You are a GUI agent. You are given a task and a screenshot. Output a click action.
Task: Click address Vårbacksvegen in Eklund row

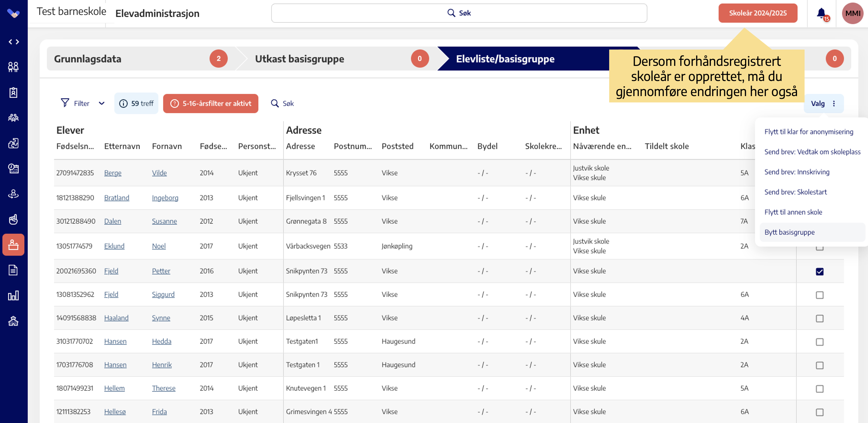click(x=308, y=246)
